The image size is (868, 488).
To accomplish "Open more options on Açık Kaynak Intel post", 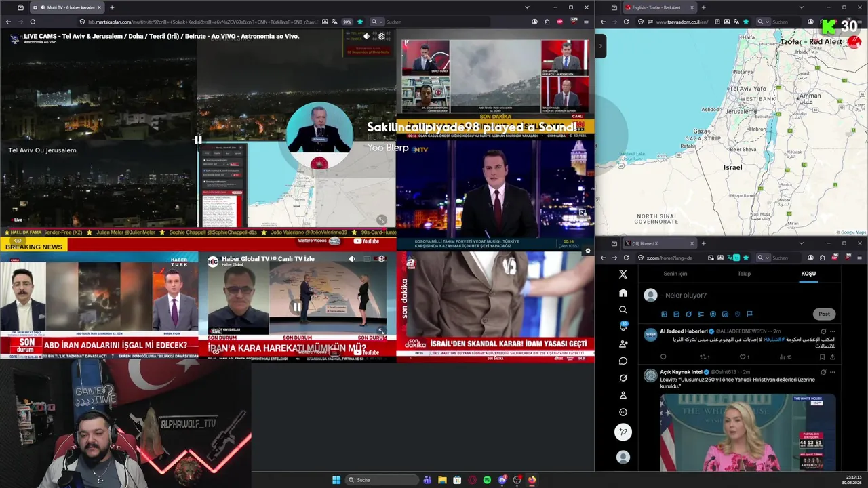I will (x=832, y=372).
